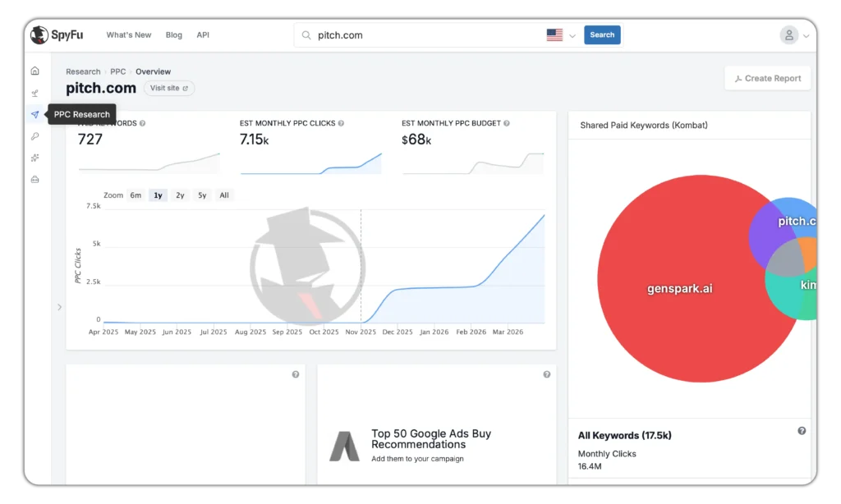
Task: Open the sparkle icon in sidebar
Action: 34,158
